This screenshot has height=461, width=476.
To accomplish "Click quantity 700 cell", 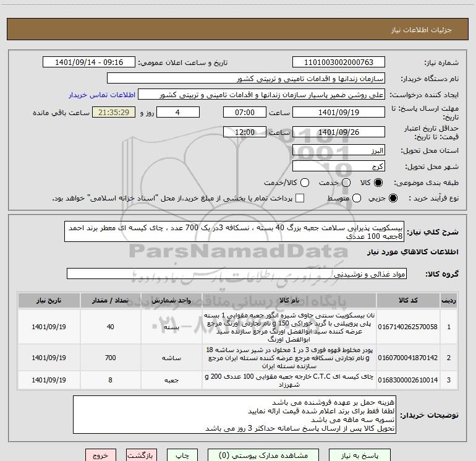I will (x=110, y=358).
